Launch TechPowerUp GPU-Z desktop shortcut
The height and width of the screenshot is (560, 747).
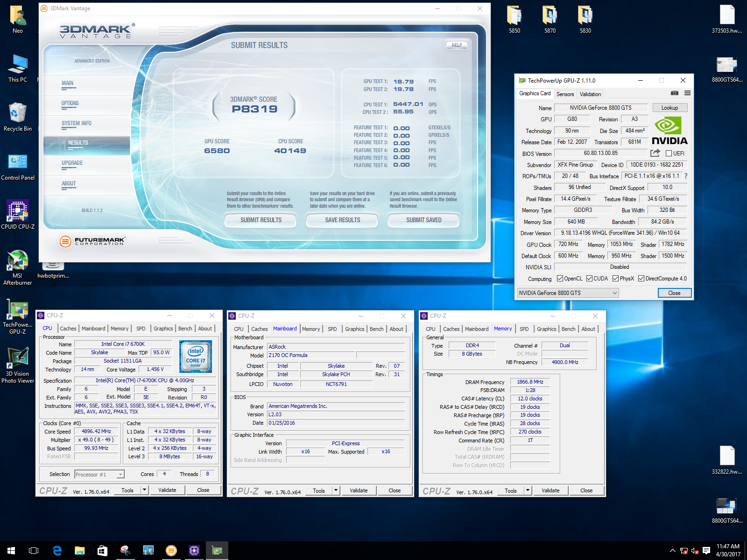(x=18, y=317)
